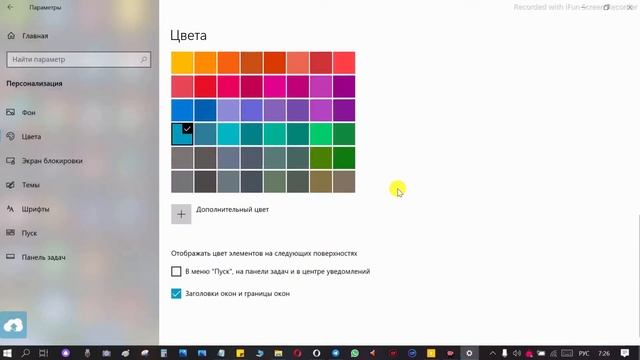Open the Темы themes icon
This screenshot has width=640, height=360.
coord(11,185)
